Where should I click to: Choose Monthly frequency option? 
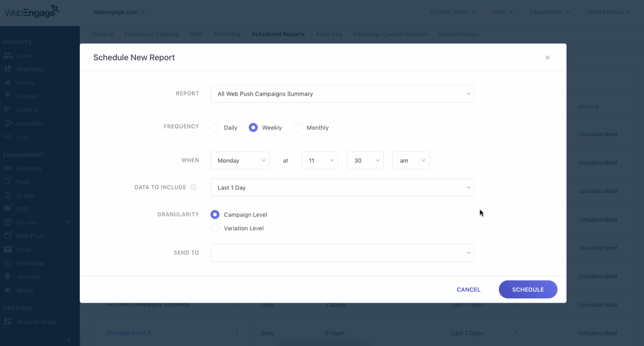[x=298, y=128]
